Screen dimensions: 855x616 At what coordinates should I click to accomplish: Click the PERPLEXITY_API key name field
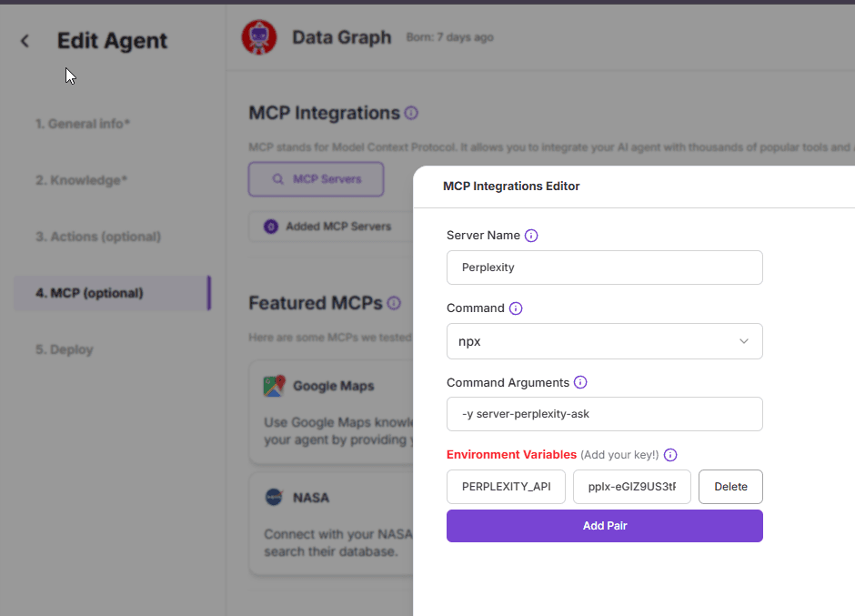[506, 487]
